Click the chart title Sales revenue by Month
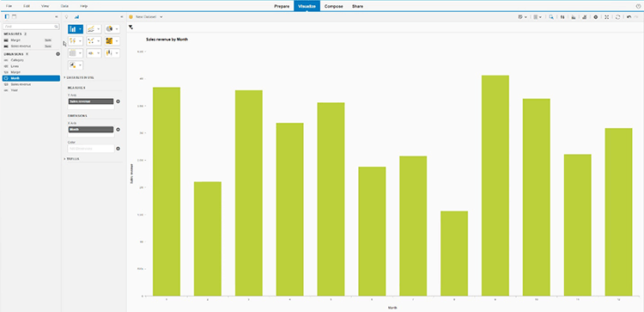This screenshot has width=644, height=312. click(x=167, y=40)
